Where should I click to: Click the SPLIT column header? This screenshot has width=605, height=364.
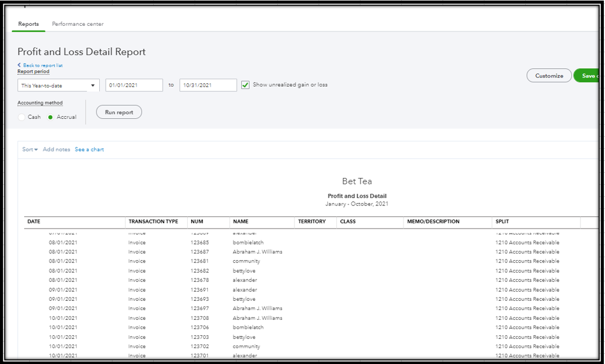[x=502, y=222]
